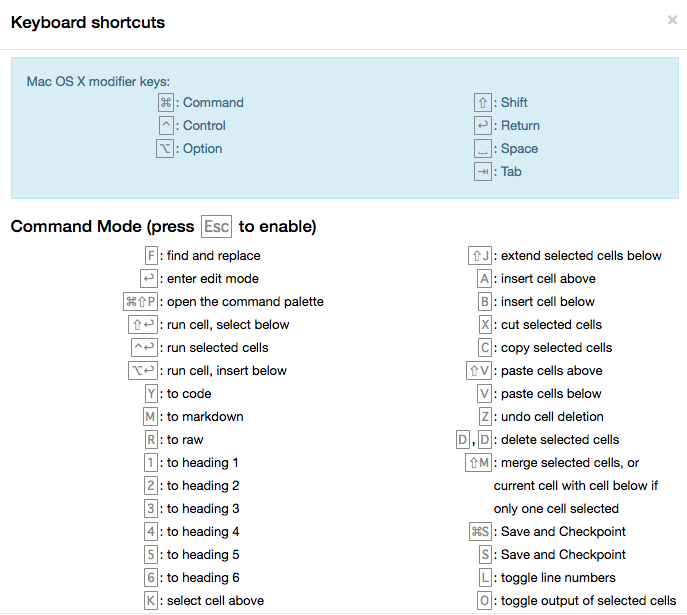687x615 pixels.
Task: Click the Return key symbol in modifier list
Action: pyautogui.click(x=482, y=125)
